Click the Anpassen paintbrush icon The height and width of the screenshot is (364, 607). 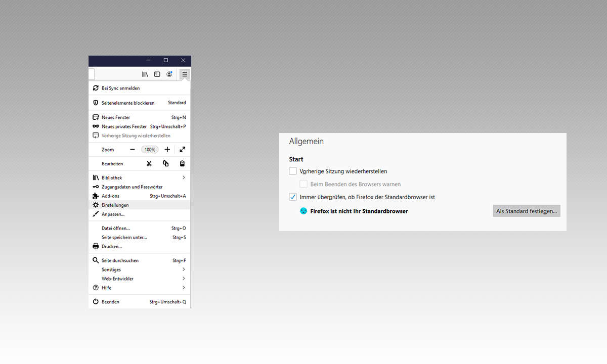[96, 214]
